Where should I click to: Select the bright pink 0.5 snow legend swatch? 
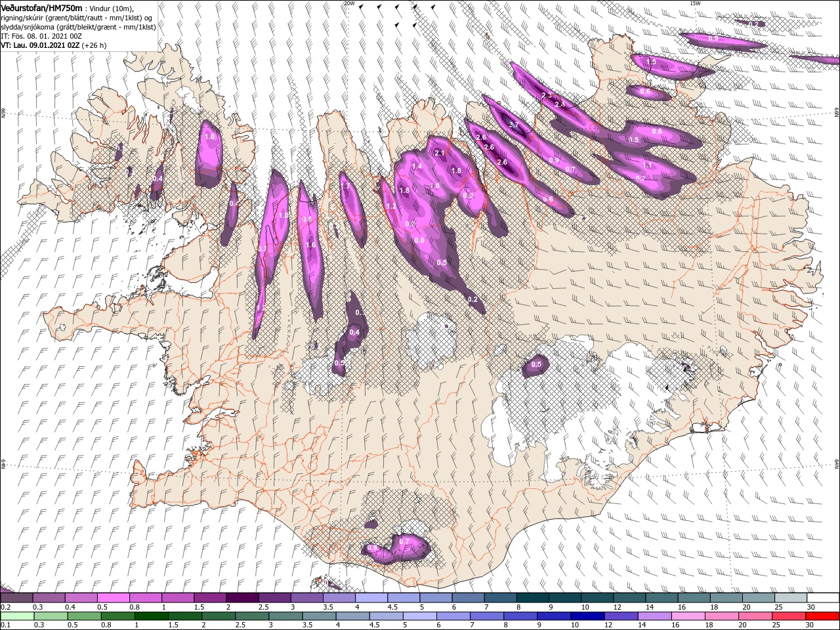[x=113, y=598]
